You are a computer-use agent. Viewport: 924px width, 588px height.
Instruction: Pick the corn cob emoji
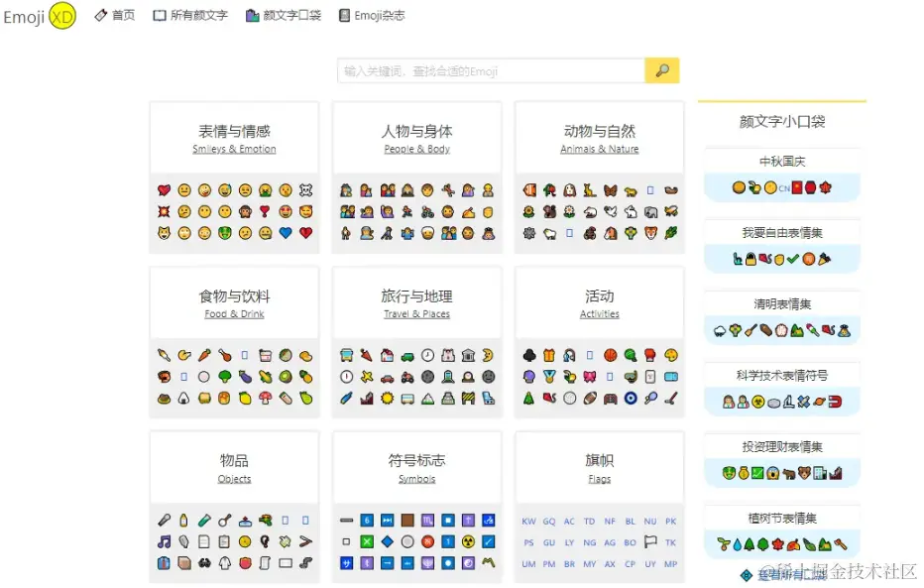click(265, 377)
